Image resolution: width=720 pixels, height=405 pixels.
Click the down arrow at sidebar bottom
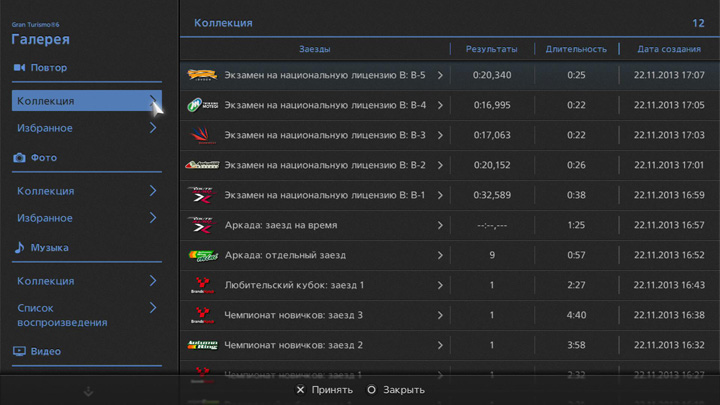pyautogui.click(x=88, y=390)
